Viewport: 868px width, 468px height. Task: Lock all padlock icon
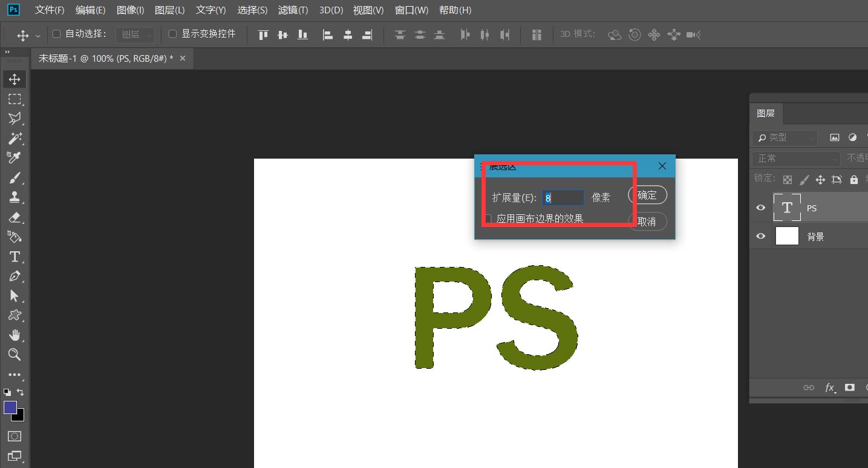pyautogui.click(x=853, y=180)
